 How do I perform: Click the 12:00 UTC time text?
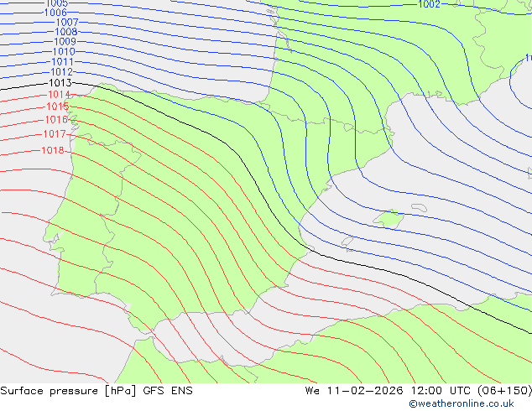click(441, 391)
